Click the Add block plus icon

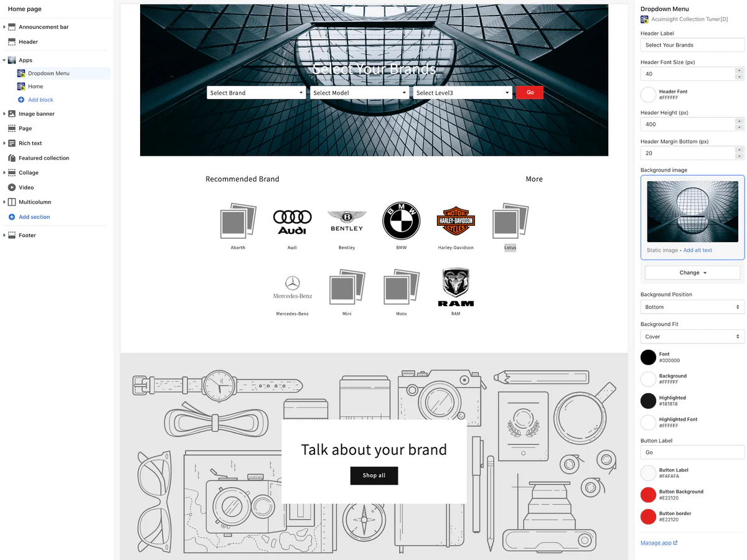point(21,100)
